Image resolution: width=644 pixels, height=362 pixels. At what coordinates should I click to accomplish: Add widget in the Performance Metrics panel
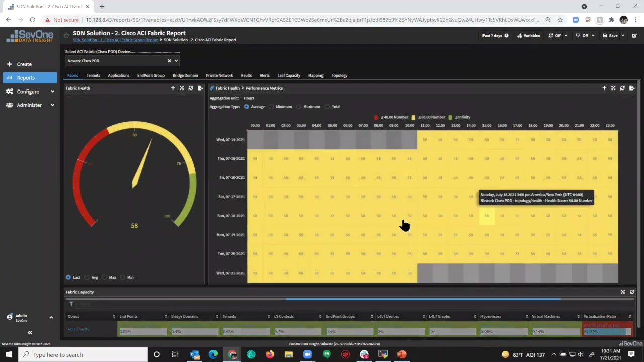(x=604, y=88)
